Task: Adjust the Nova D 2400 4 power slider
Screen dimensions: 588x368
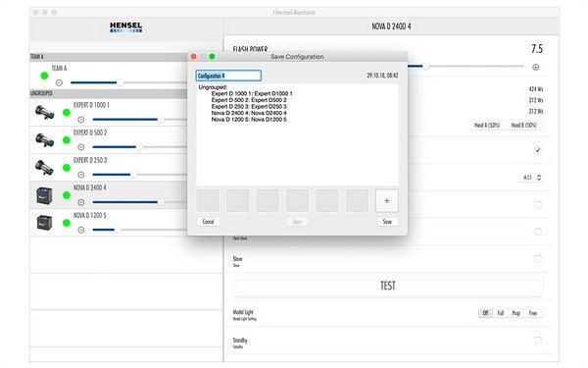Action: tap(139, 202)
